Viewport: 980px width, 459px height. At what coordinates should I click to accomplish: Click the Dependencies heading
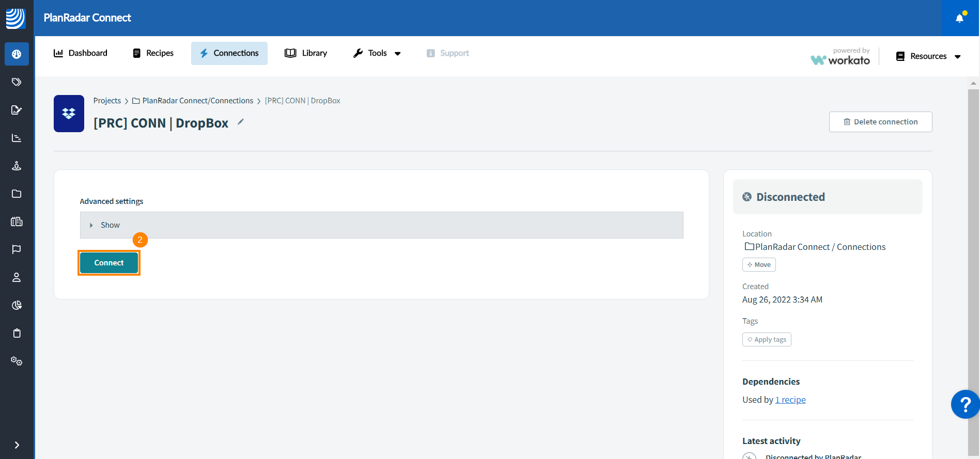771,382
